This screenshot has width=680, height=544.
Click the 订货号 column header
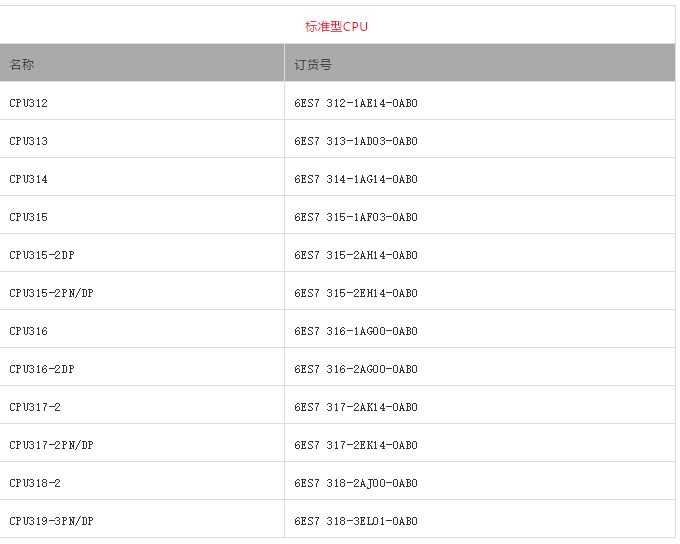(313, 65)
